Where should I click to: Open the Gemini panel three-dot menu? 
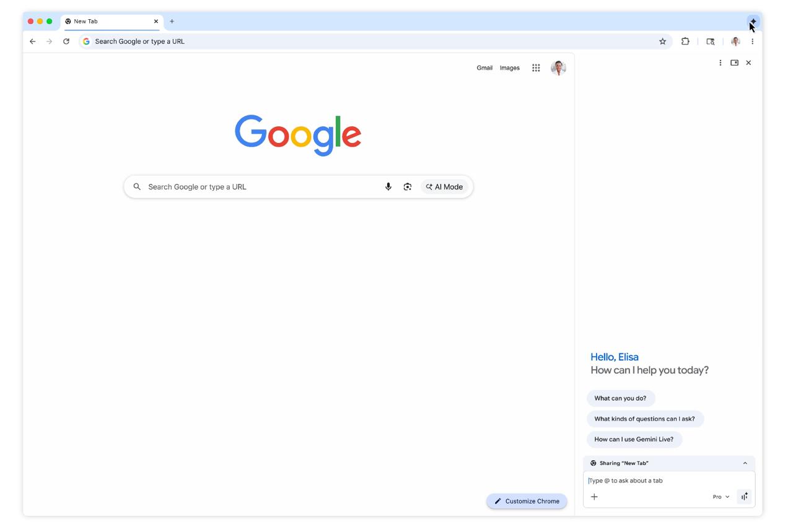pos(720,63)
